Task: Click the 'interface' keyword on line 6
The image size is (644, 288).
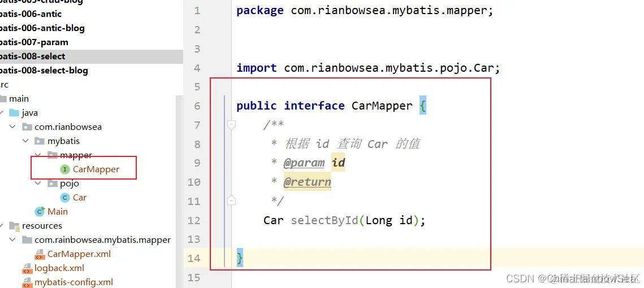Action: click(314, 106)
